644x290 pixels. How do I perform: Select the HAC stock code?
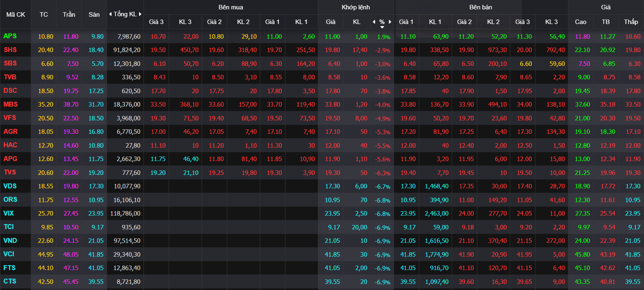pos(10,145)
